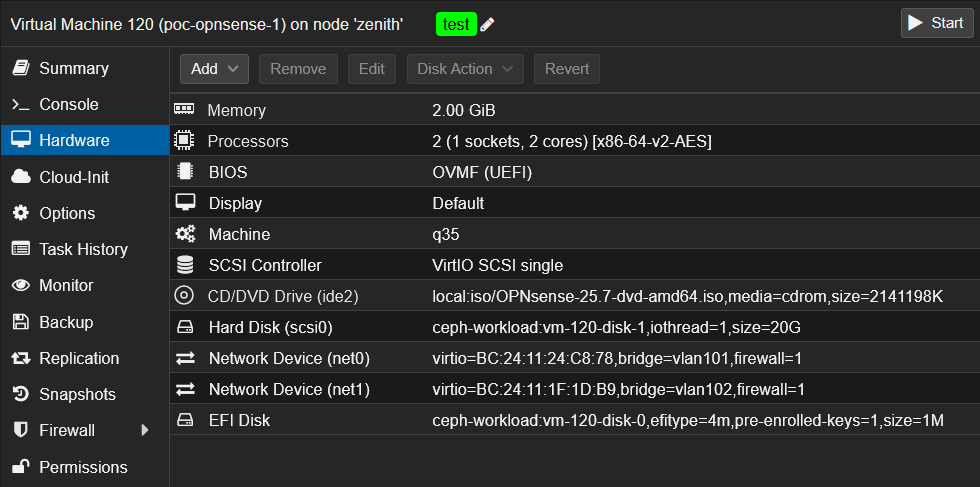The width and height of the screenshot is (980, 487).
Task: Open the Disk Action dropdown
Action: click(x=464, y=69)
